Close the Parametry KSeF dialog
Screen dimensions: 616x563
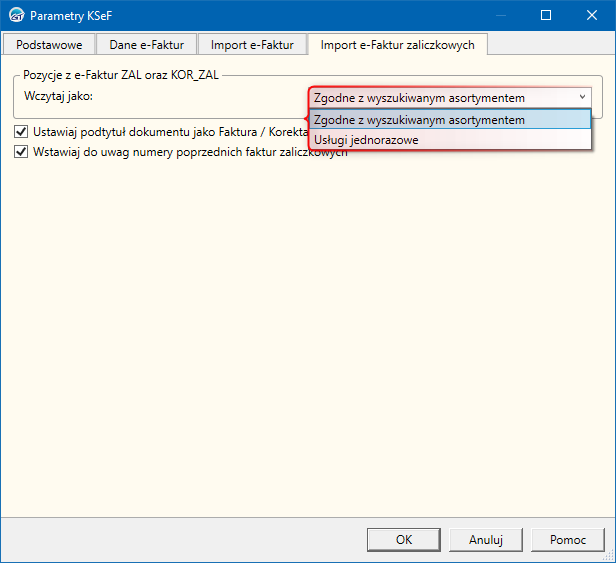click(x=592, y=15)
